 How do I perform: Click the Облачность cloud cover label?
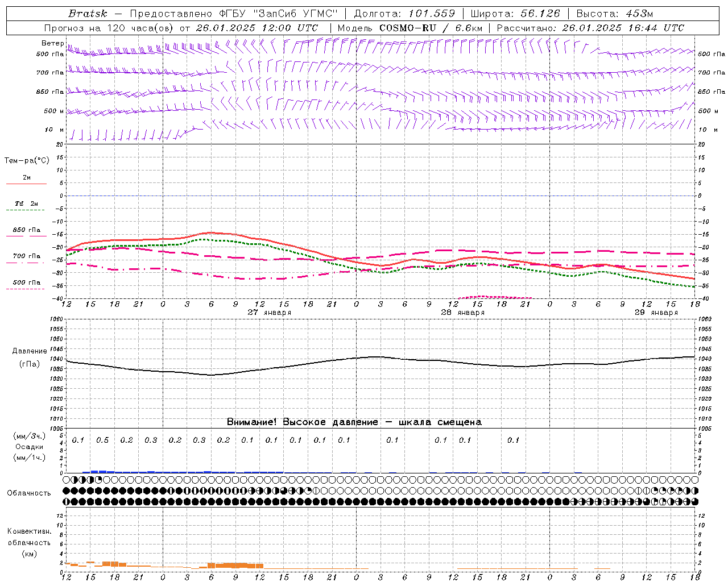coord(29,493)
